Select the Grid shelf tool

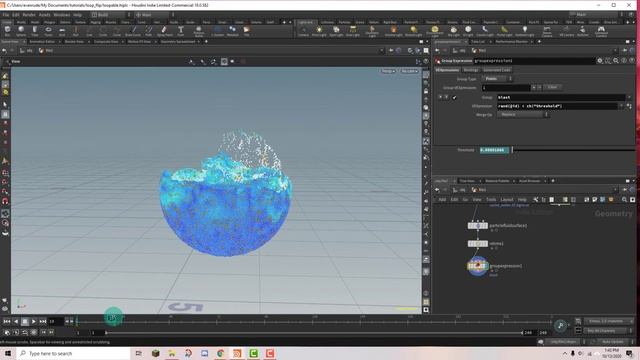[62, 31]
